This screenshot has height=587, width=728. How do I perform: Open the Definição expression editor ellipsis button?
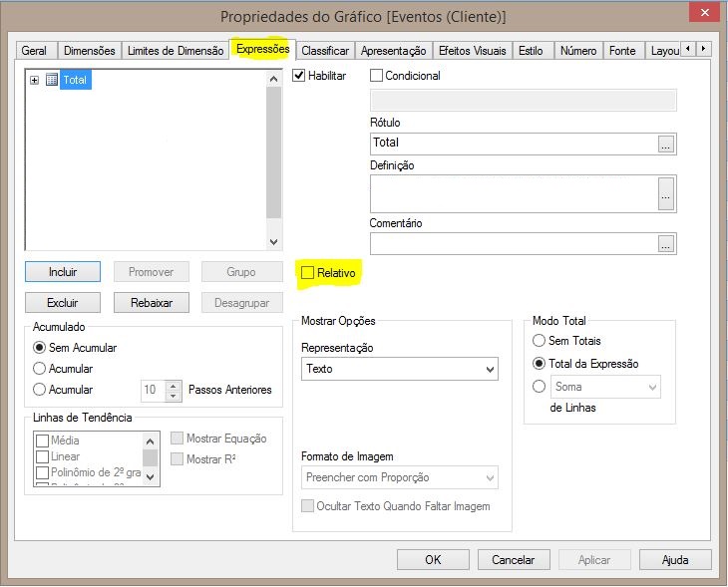(x=666, y=195)
